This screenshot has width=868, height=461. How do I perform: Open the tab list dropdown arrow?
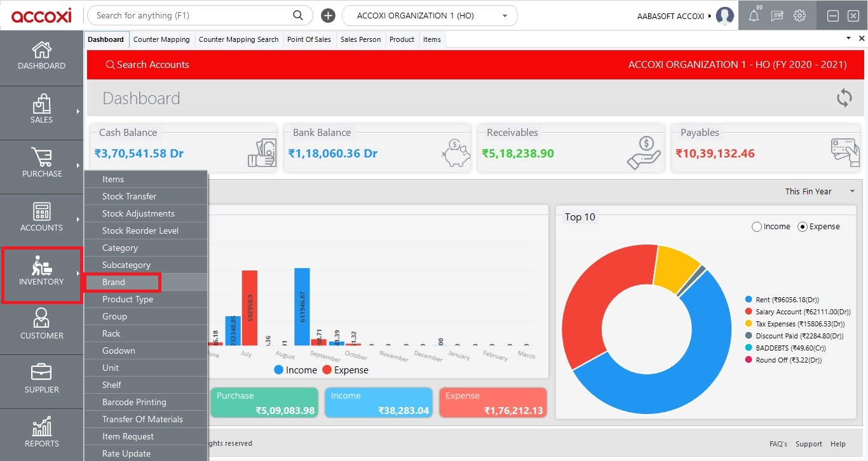[x=848, y=39]
